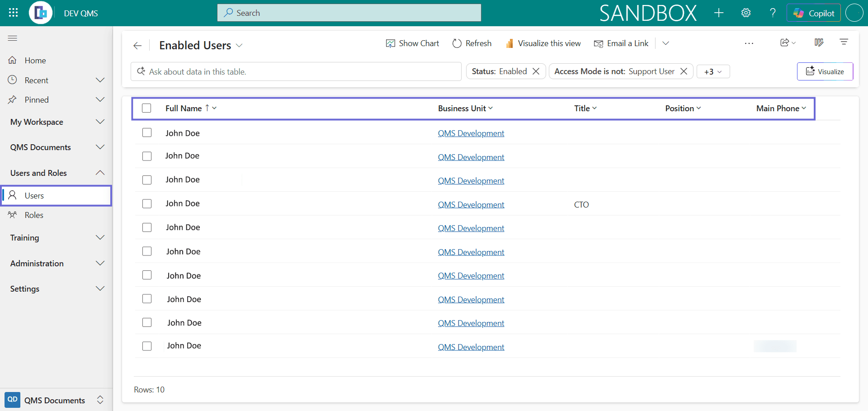Open QMS Development link in first row
Viewport: 868px width, 411px height.
pos(471,133)
